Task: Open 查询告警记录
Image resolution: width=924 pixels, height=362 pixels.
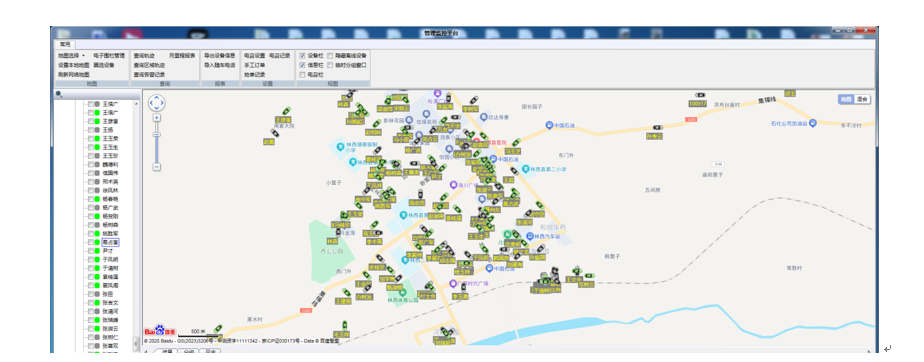Action: (x=148, y=75)
